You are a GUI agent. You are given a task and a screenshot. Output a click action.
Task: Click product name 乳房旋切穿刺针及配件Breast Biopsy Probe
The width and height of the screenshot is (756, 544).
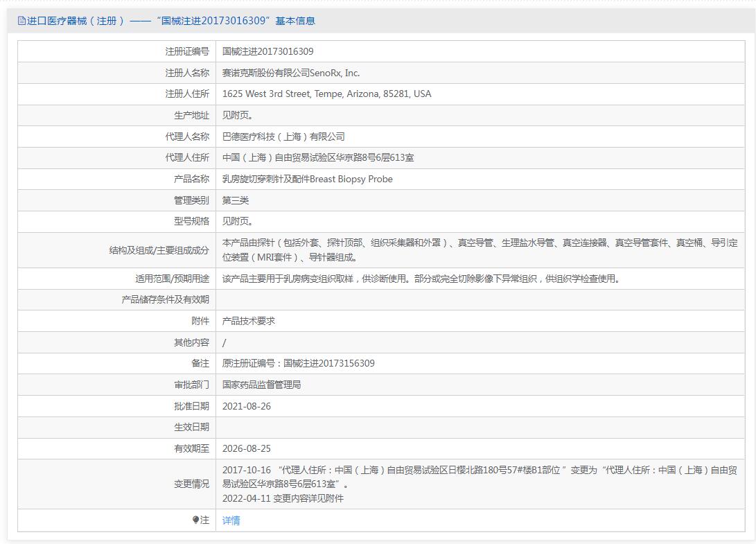(x=307, y=179)
